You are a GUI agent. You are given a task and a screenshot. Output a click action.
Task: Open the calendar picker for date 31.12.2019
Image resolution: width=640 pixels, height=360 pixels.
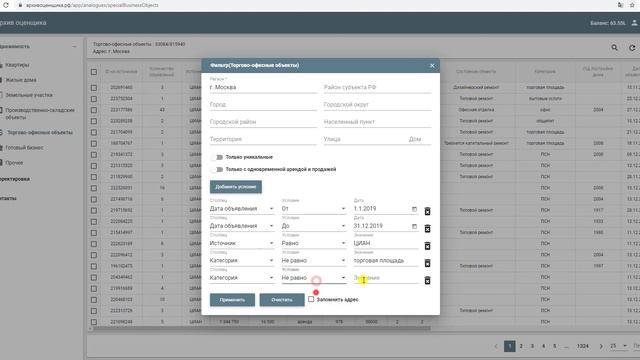(414, 226)
